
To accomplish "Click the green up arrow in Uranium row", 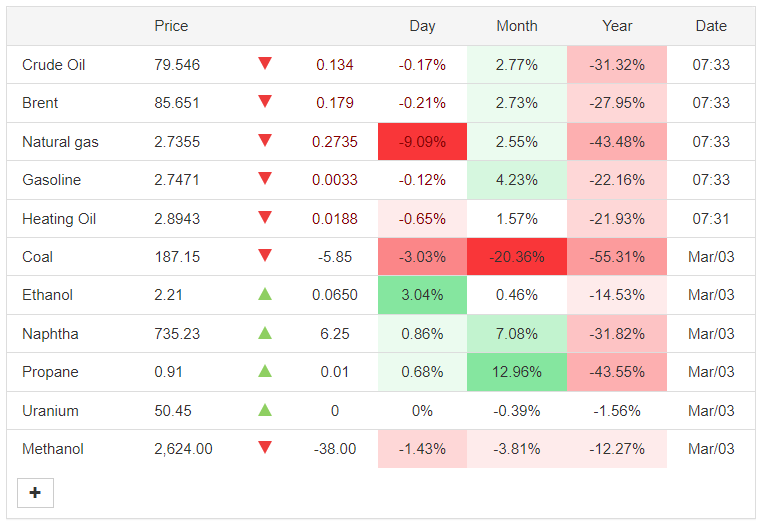I will tap(265, 409).
